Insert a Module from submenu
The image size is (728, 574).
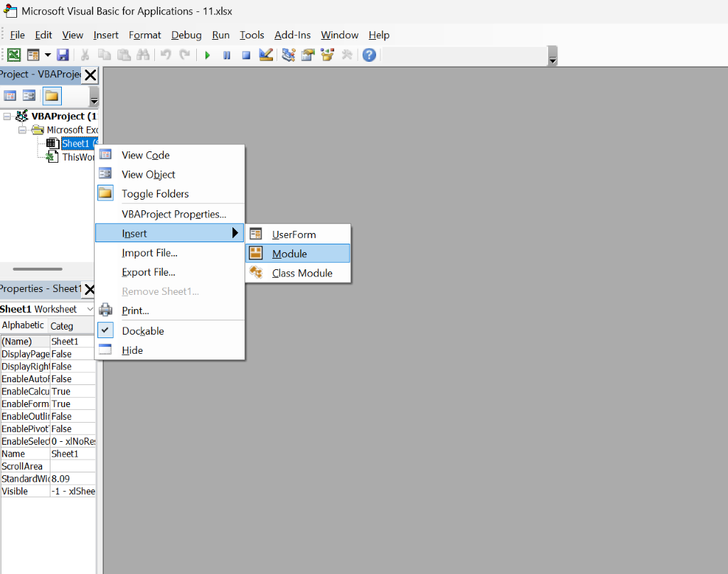[x=298, y=254]
